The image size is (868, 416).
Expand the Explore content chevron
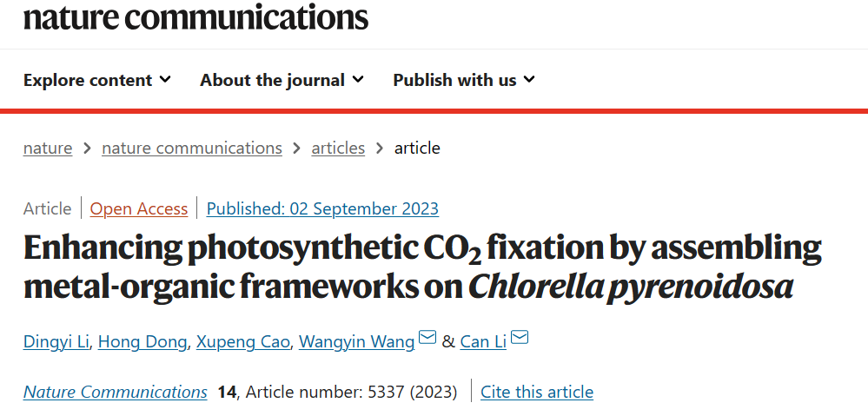(x=165, y=80)
